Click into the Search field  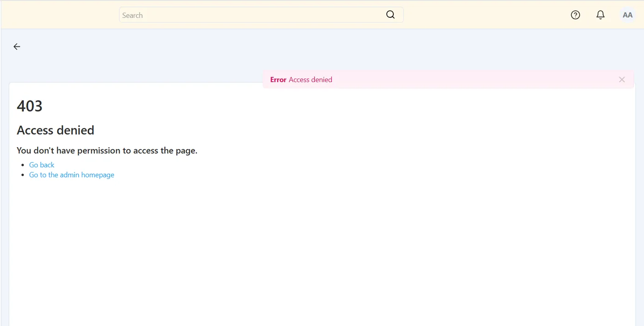(261, 15)
